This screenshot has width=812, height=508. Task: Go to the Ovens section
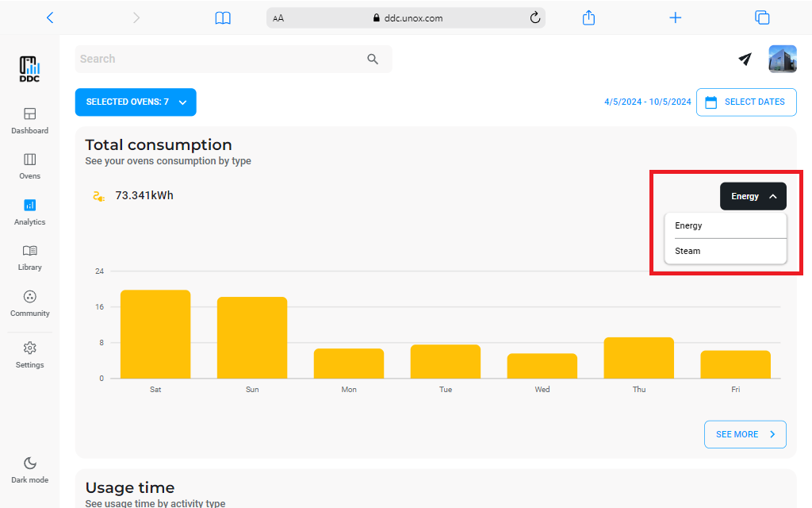coord(29,160)
